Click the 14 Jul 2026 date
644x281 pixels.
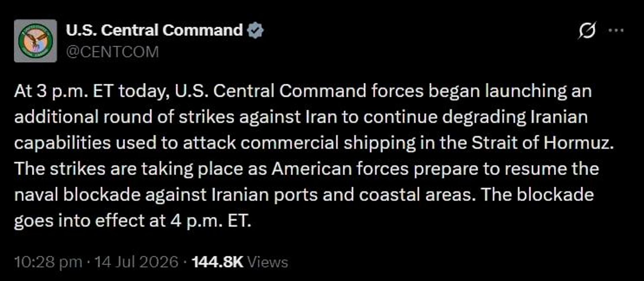136,262
